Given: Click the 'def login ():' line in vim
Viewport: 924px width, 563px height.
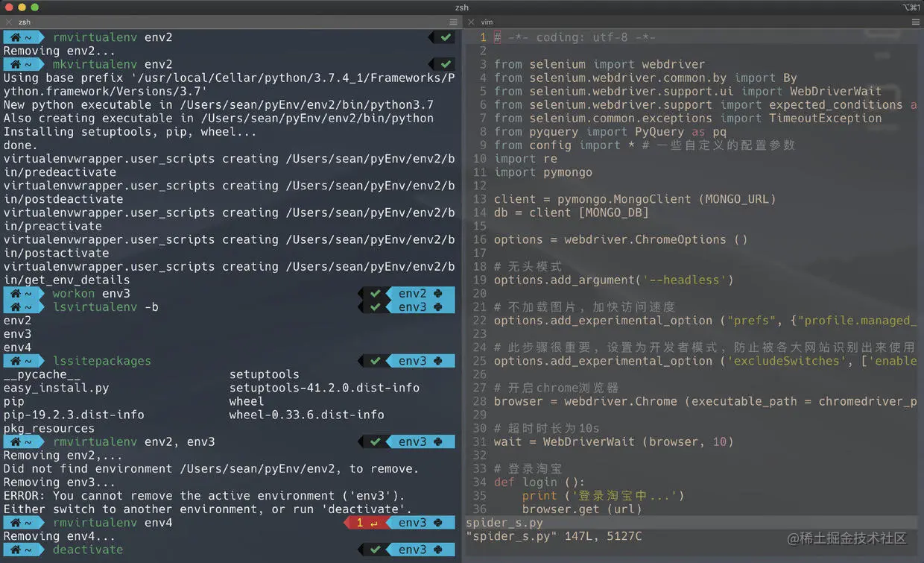Looking at the screenshot, I should coord(539,482).
